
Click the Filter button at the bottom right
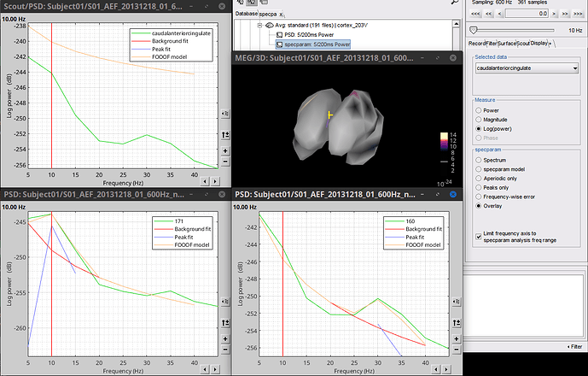575,347
